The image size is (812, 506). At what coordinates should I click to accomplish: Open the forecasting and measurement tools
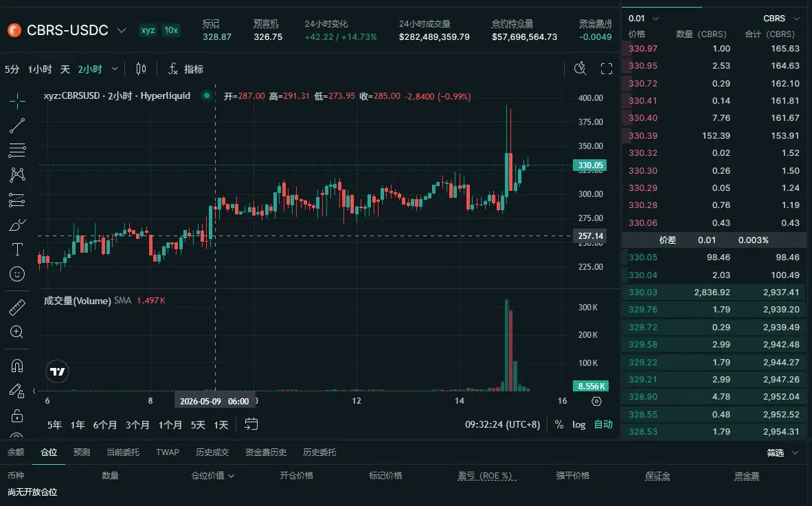pyautogui.click(x=17, y=200)
